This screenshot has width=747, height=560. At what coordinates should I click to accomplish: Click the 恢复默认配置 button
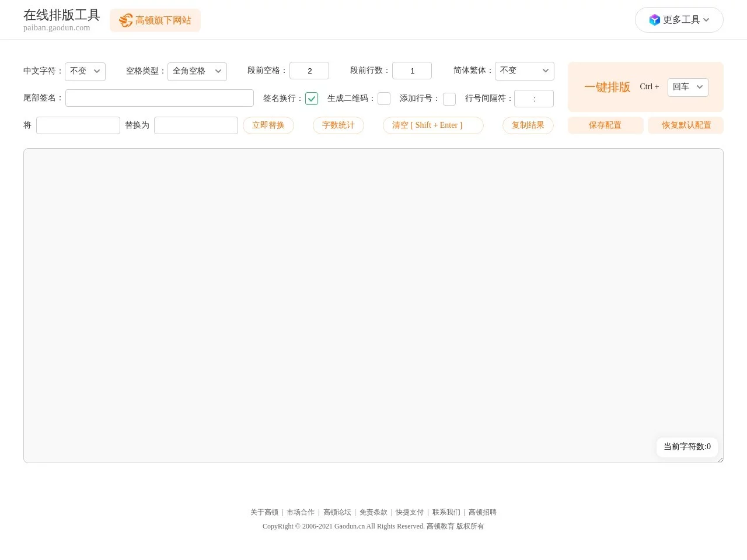[x=686, y=125]
